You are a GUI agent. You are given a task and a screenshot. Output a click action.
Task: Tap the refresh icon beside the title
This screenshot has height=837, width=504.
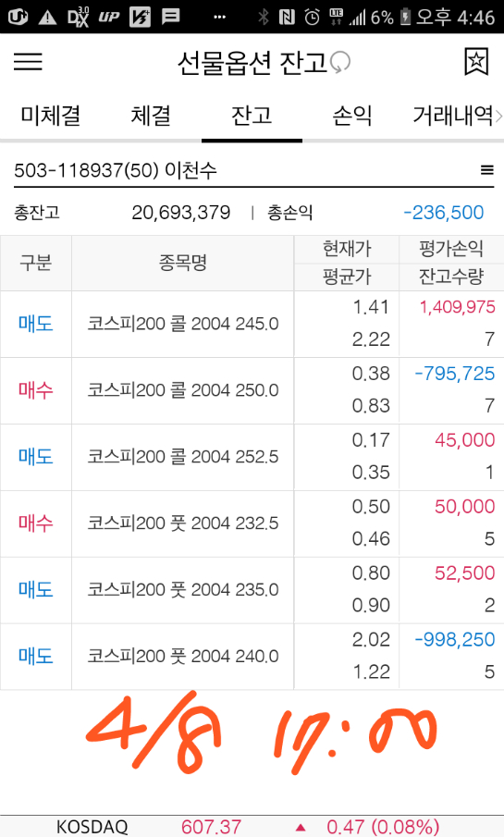tap(340, 63)
